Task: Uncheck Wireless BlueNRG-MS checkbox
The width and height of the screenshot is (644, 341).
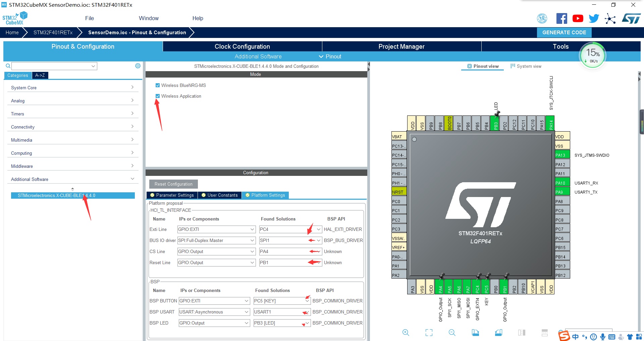Action: (x=158, y=85)
